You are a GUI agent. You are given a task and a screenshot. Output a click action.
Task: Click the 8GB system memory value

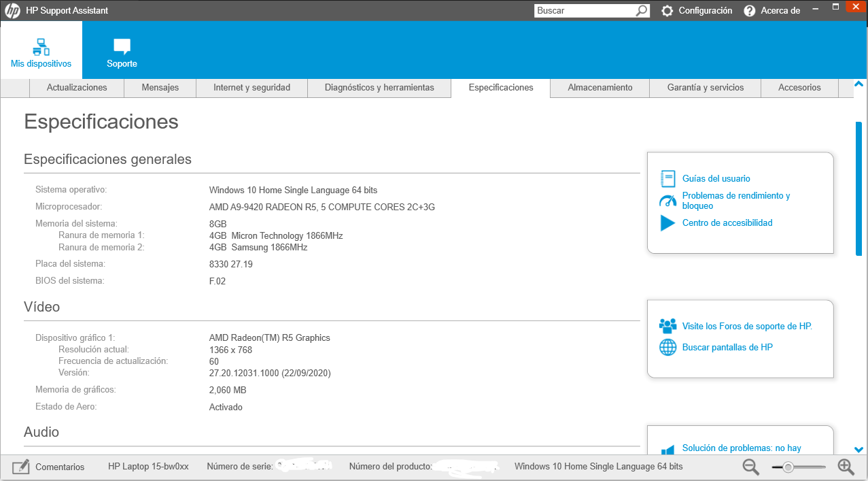[x=218, y=224]
